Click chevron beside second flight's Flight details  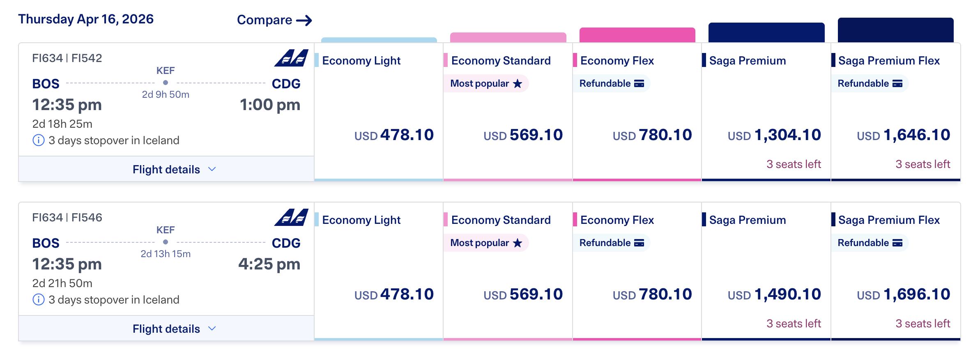tap(212, 329)
